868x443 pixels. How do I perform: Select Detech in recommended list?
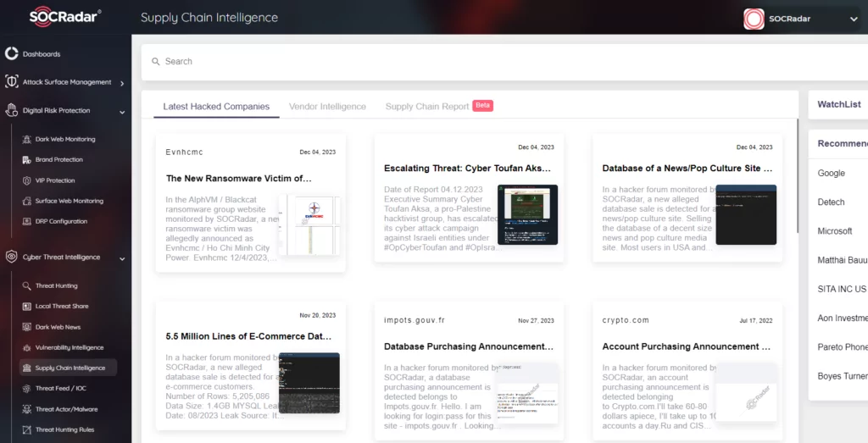[831, 202]
